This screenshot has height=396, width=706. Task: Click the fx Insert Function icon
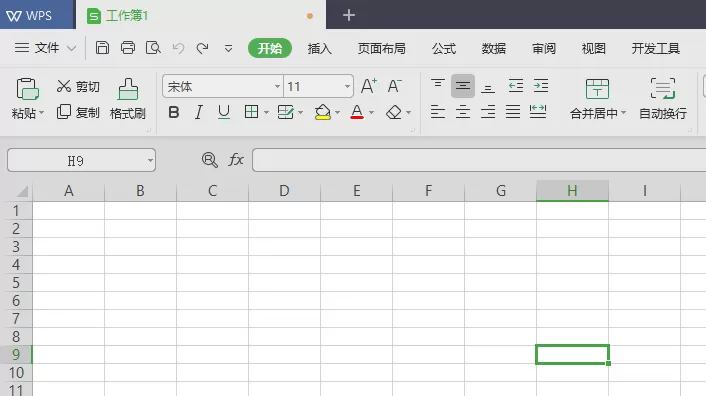[x=236, y=160]
